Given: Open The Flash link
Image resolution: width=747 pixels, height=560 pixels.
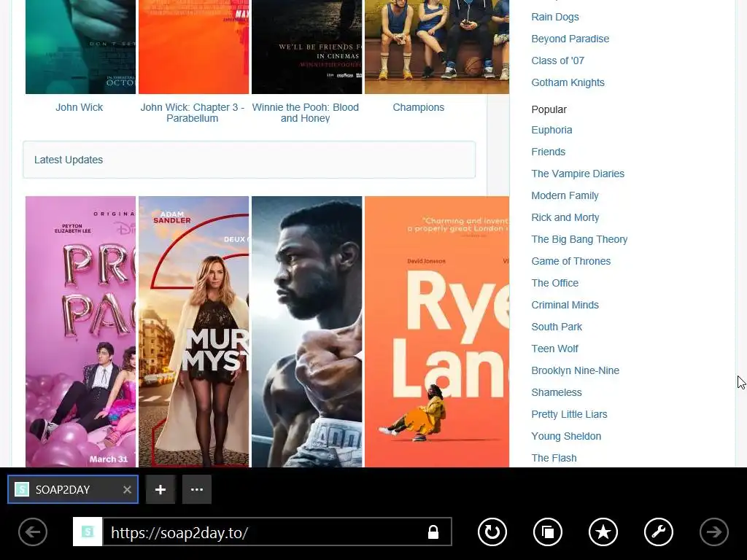Looking at the screenshot, I should [554, 459].
